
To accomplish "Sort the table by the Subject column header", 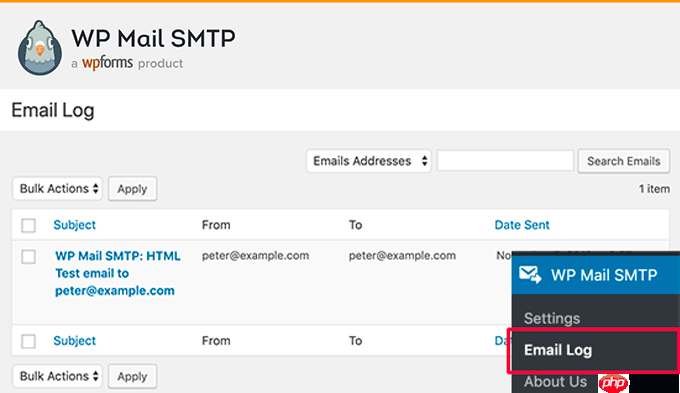I will (75, 225).
